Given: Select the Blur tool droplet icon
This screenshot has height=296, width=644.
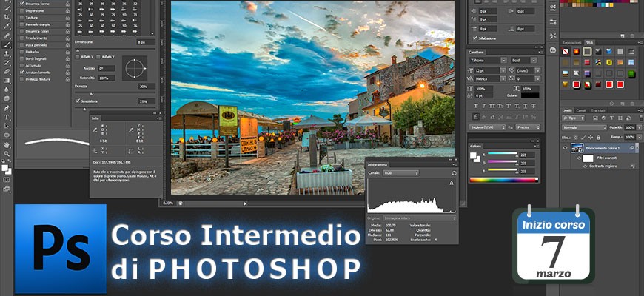Looking at the screenshot, I should tap(7, 90).
